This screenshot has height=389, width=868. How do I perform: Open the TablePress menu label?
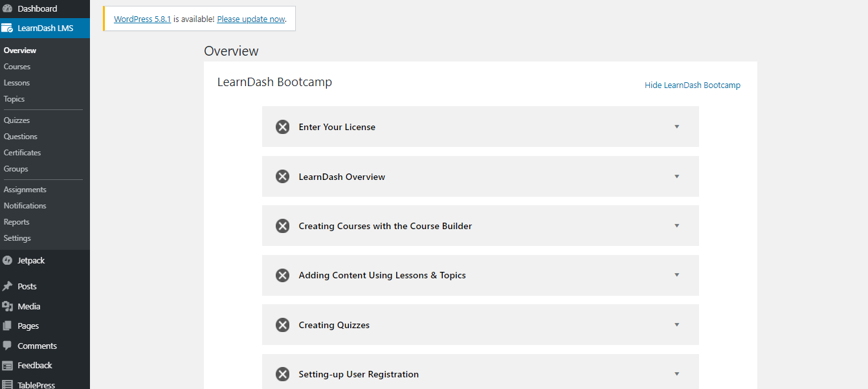click(36, 385)
